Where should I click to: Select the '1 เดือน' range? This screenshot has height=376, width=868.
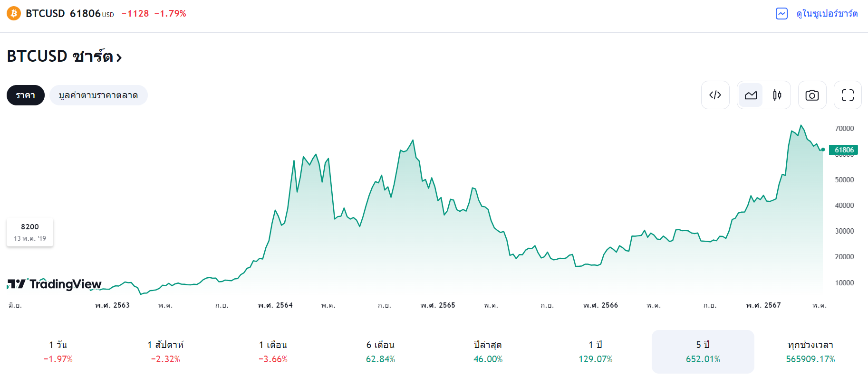(273, 351)
